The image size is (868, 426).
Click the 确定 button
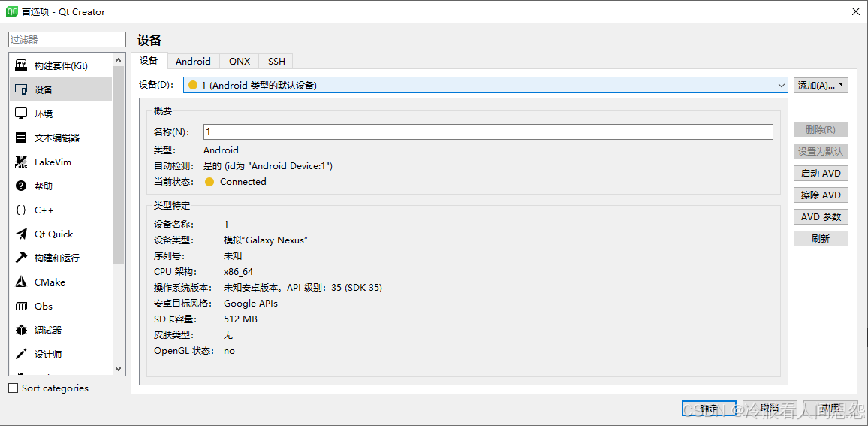pyautogui.click(x=709, y=409)
